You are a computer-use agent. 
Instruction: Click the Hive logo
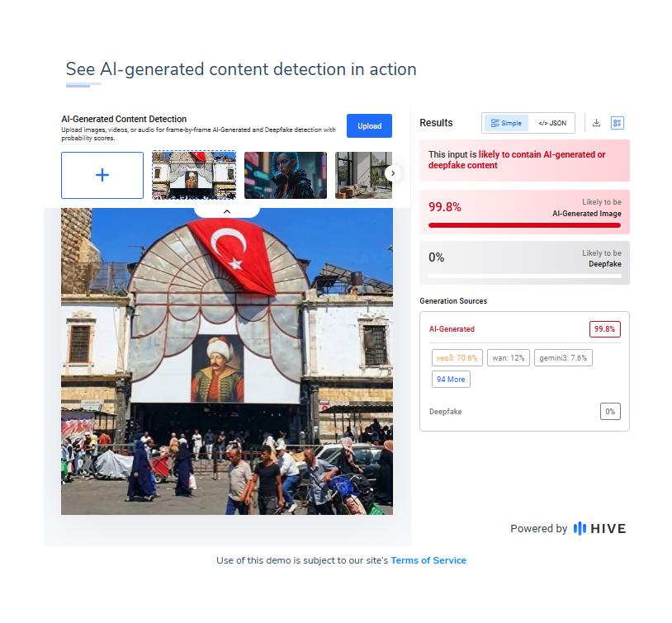click(x=599, y=528)
